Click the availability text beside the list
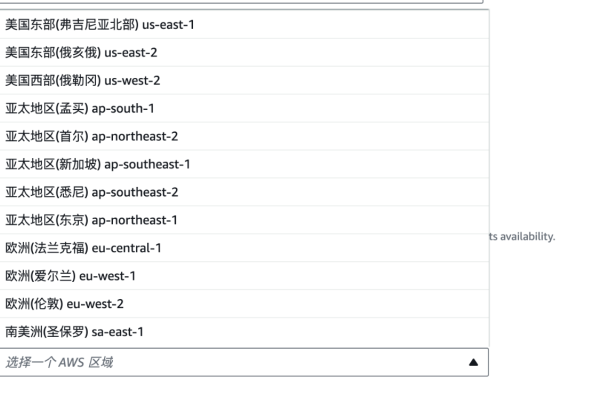 522,237
